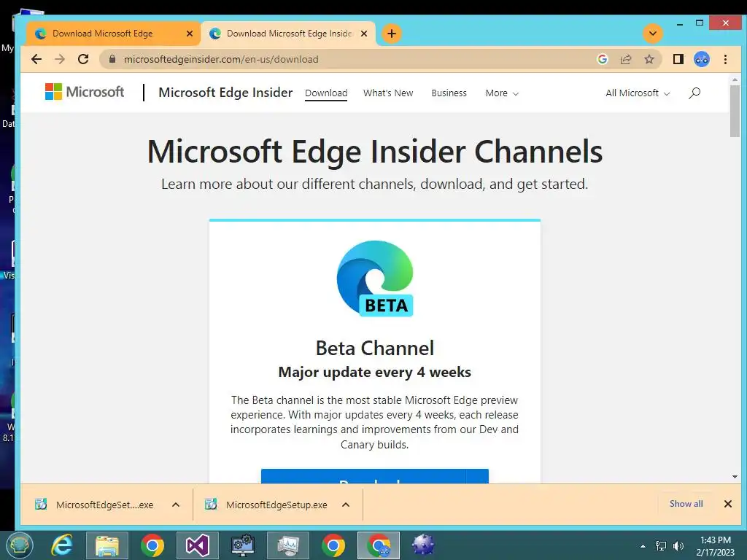Share this page icon

(x=626, y=59)
